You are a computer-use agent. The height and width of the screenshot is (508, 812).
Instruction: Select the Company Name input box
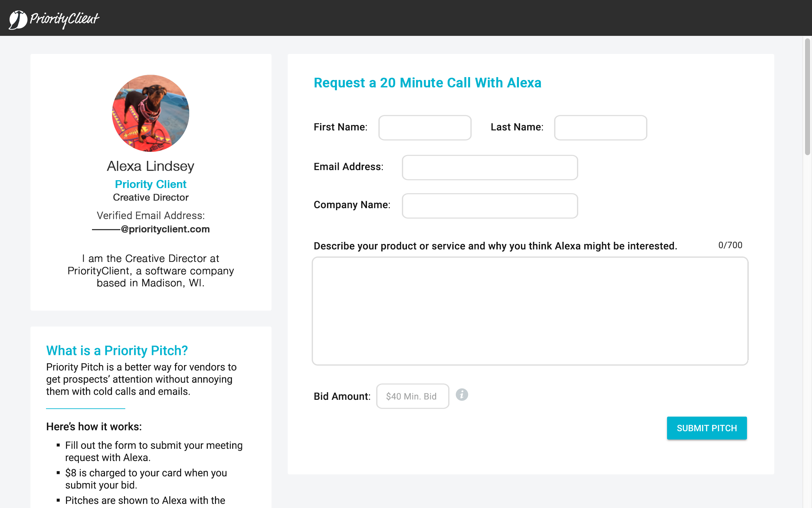pyautogui.click(x=489, y=206)
